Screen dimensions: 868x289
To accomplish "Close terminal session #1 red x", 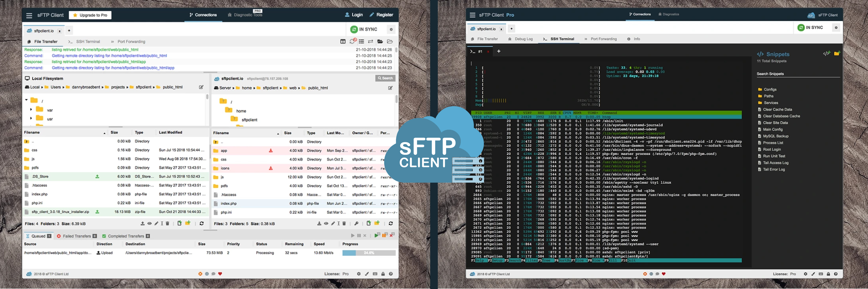I will click(488, 51).
